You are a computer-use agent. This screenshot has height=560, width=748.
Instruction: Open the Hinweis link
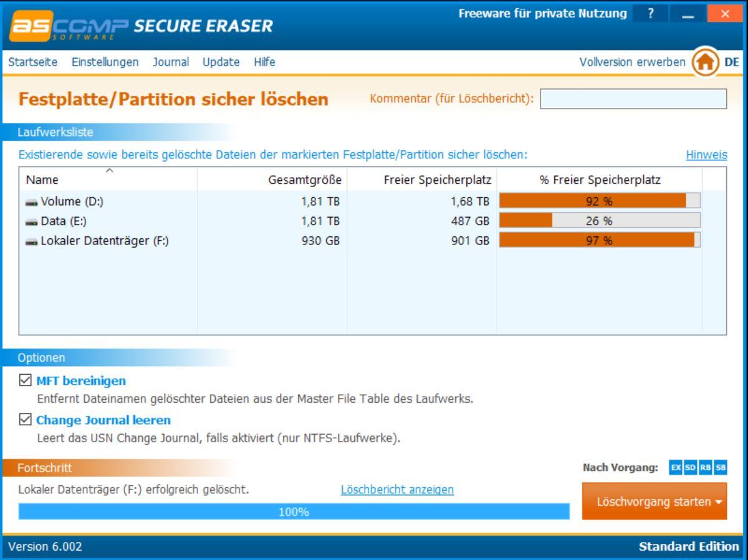click(x=706, y=155)
